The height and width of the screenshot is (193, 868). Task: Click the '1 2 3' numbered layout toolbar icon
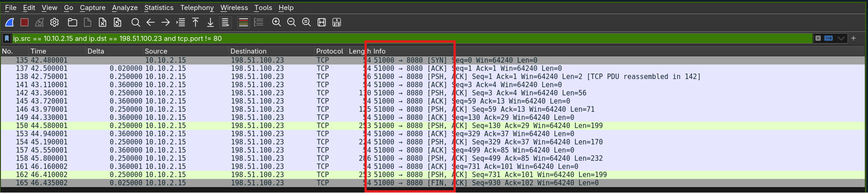(x=337, y=22)
